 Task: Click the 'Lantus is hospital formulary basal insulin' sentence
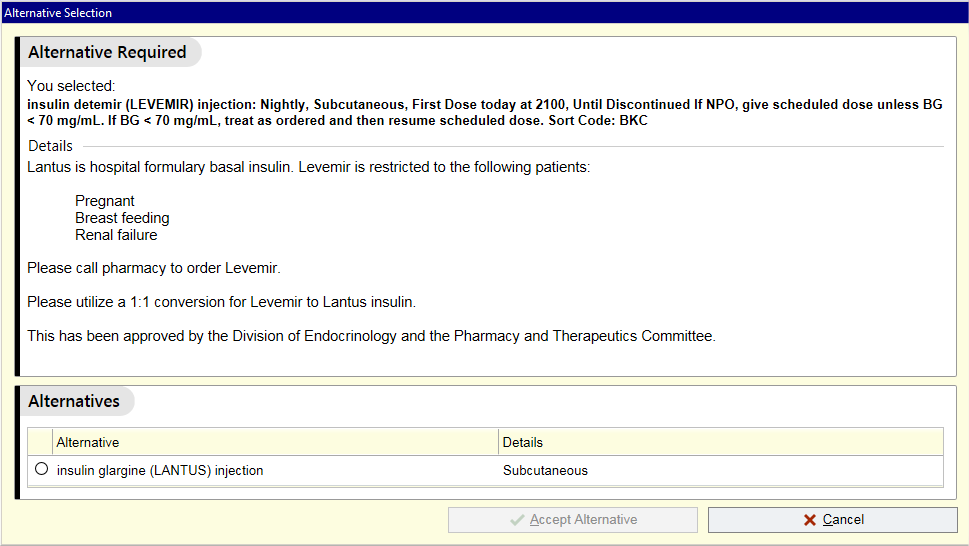159,167
